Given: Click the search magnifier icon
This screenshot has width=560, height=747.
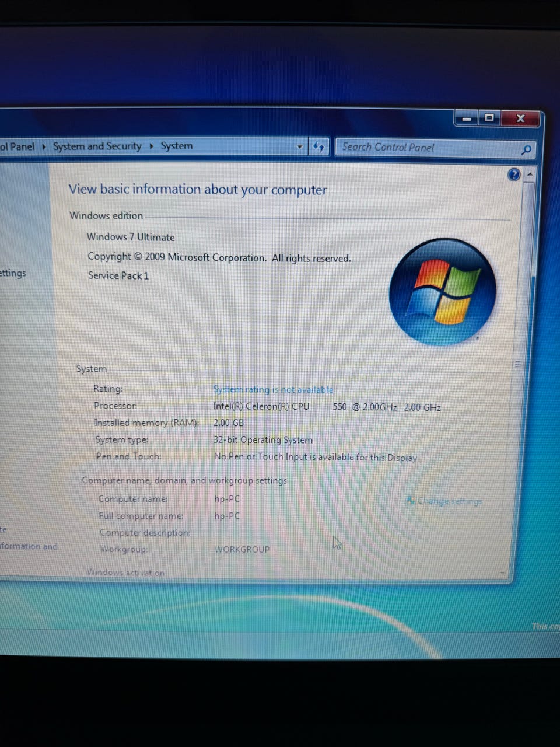Looking at the screenshot, I should click(x=526, y=150).
